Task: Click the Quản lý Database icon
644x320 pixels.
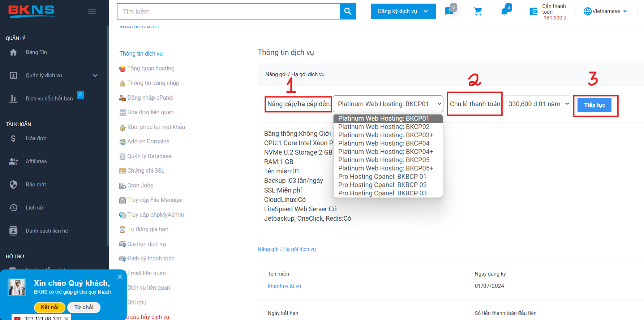Action: pyautogui.click(x=123, y=156)
